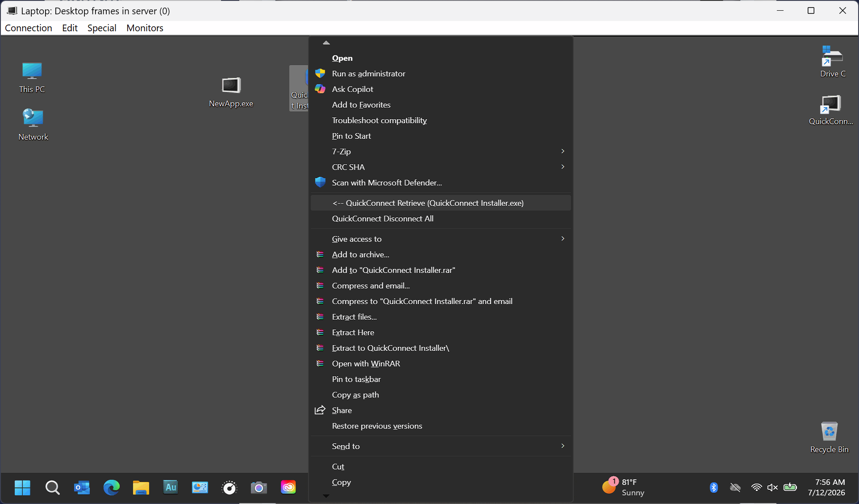The height and width of the screenshot is (504, 859).
Task: Click the battery charging tray icon
Action: 790,487
